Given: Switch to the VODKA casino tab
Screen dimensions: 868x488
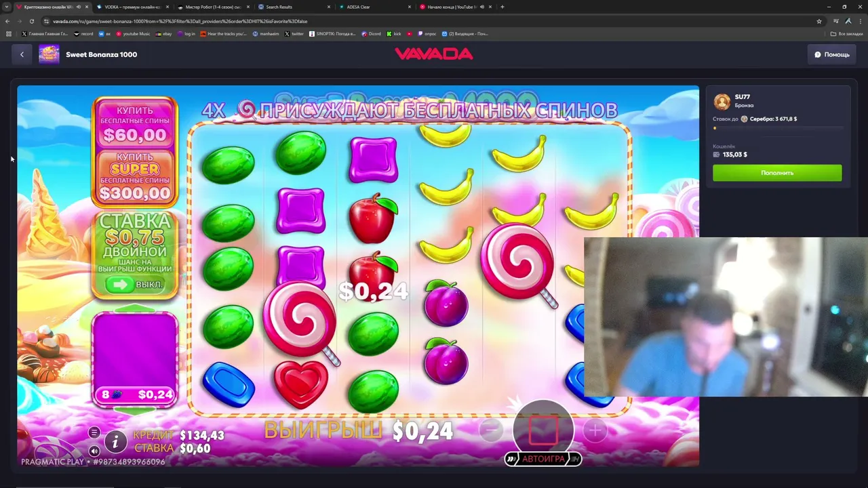Looking at the screenshot, I should click(x=132, y=7).
